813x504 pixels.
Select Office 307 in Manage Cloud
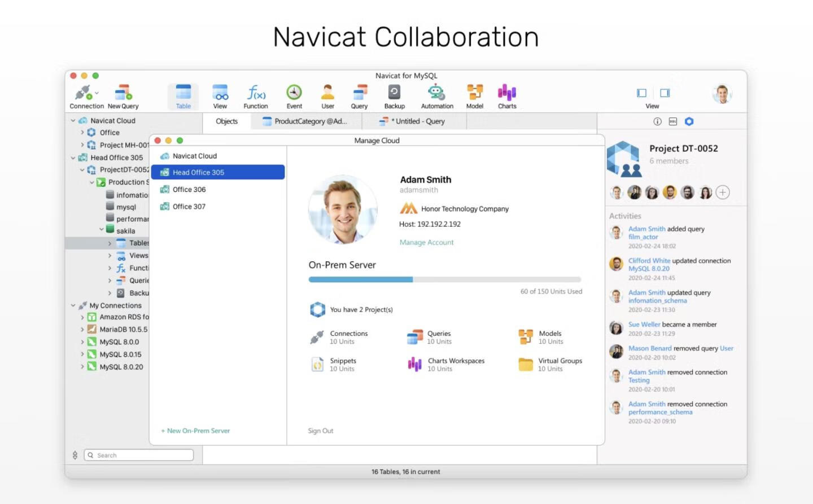pos(218,207)
